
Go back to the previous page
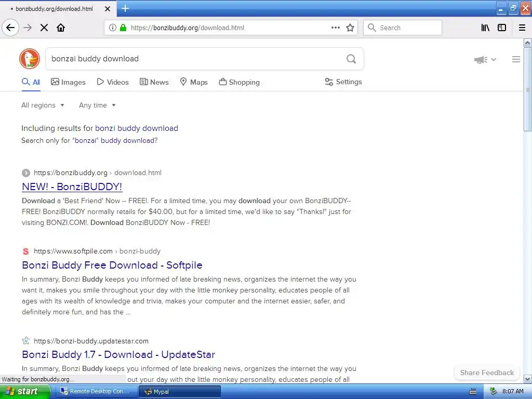[x=10, y=28]
